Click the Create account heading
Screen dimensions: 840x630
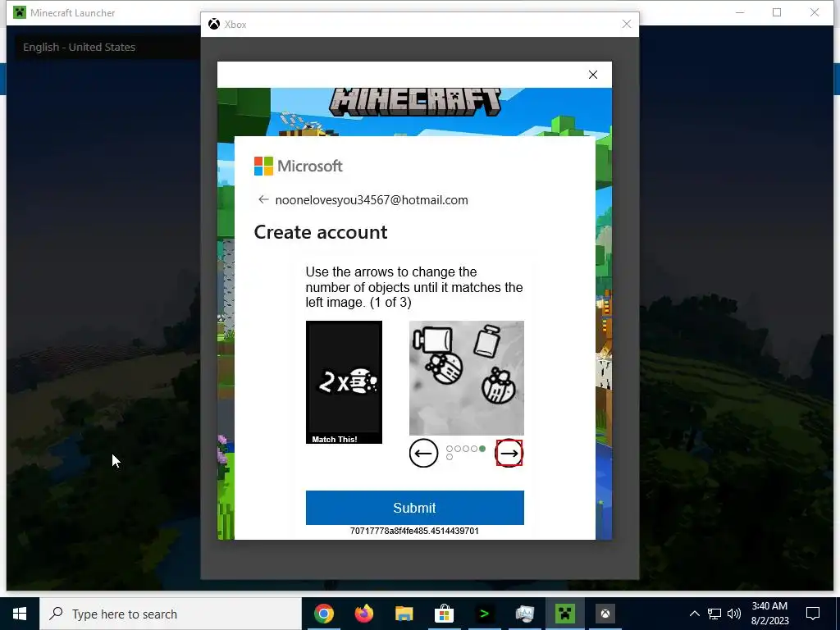click(321, 232)
